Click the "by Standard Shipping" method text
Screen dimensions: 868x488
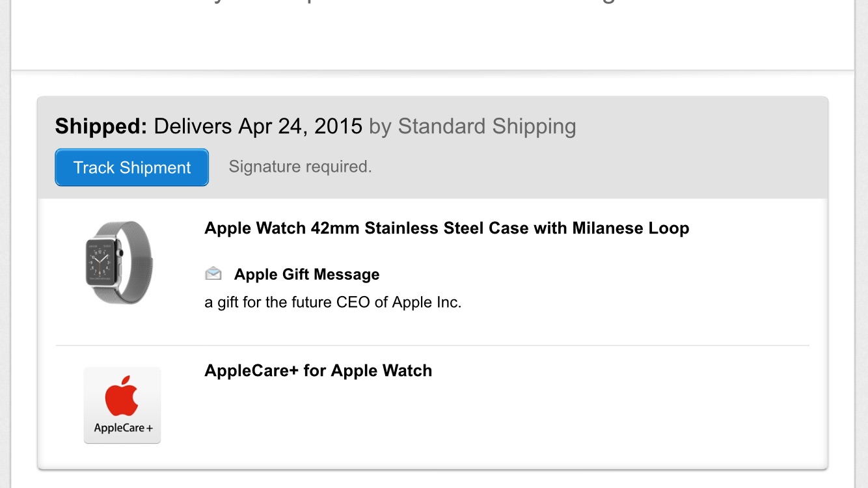pyautogui.click(x=472, y=126)
